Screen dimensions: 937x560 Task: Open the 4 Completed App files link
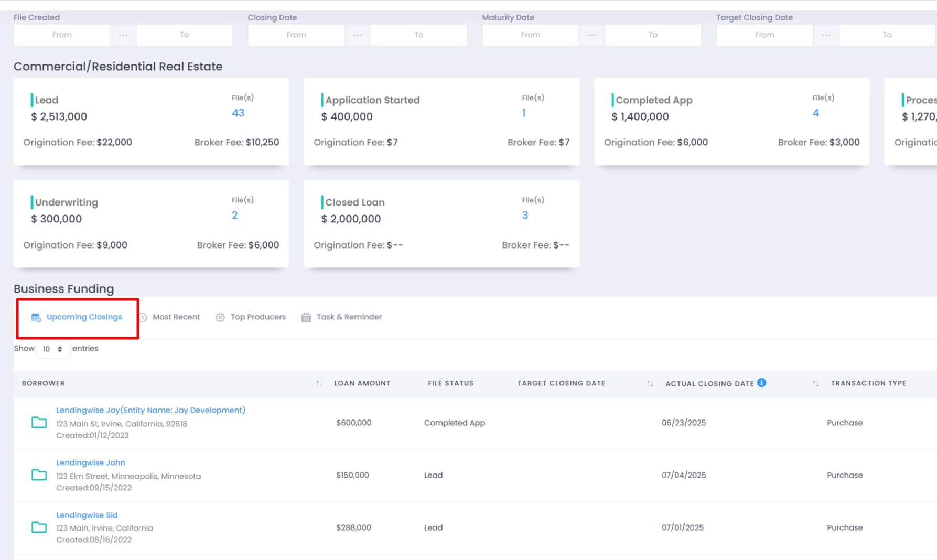pos(816,113)
